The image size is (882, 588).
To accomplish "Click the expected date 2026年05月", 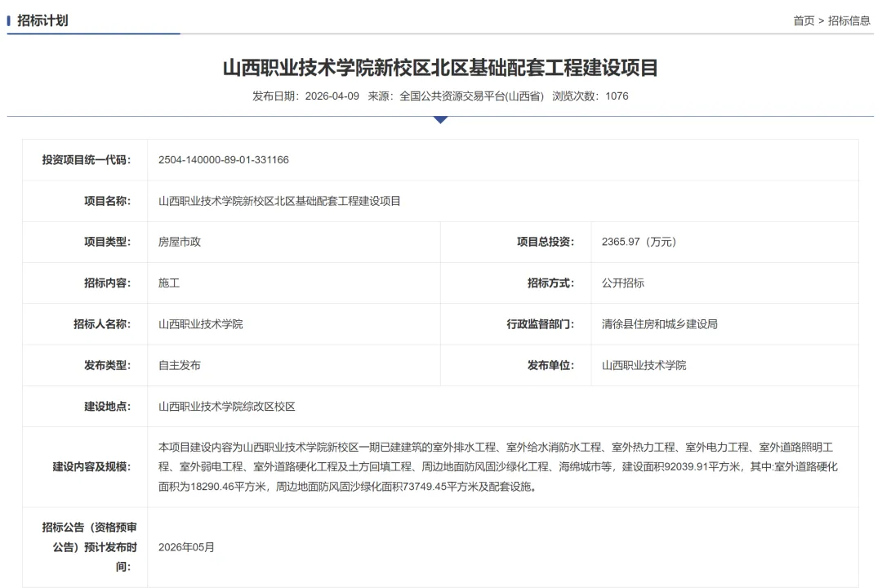I will (x=186, y=547).
